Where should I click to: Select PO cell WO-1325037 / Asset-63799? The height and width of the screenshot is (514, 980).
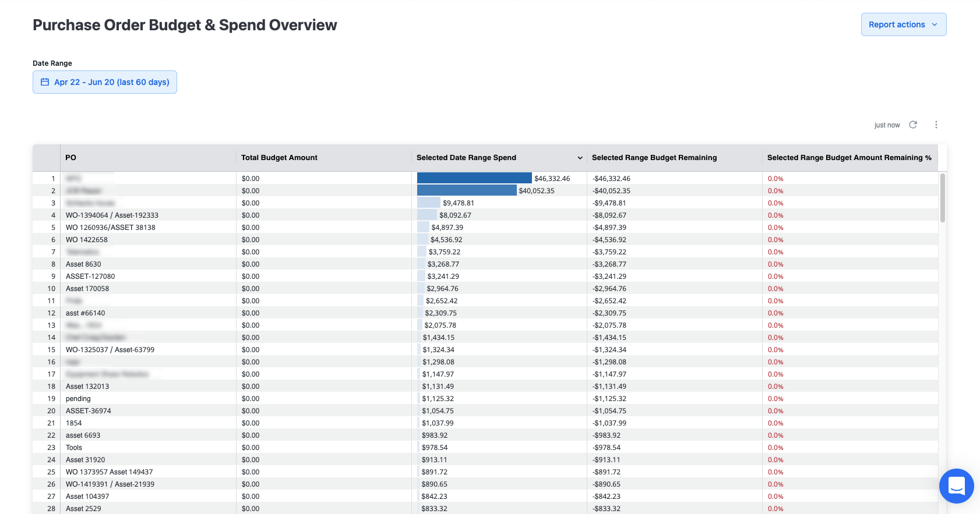pyautogui.click(x=110, y=350)
